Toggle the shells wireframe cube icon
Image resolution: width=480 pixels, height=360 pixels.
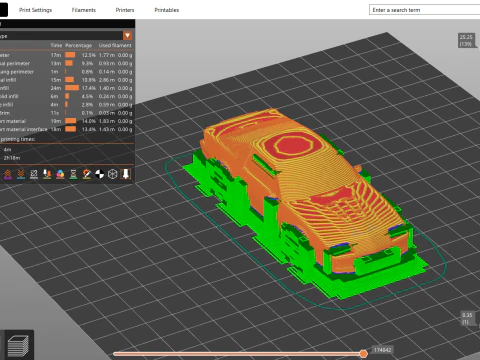point(113,174)
